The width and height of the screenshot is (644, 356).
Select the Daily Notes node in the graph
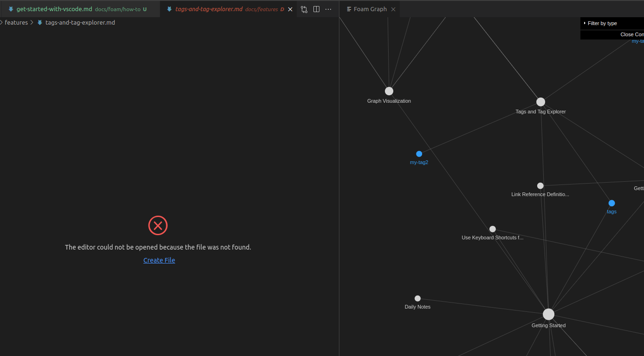click(417, 298)
